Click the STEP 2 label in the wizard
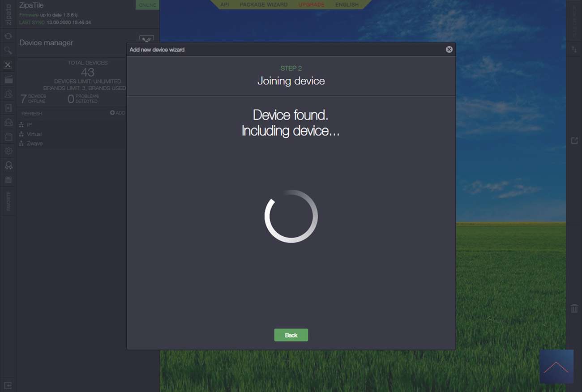582x392 pixels. point(291,68)
